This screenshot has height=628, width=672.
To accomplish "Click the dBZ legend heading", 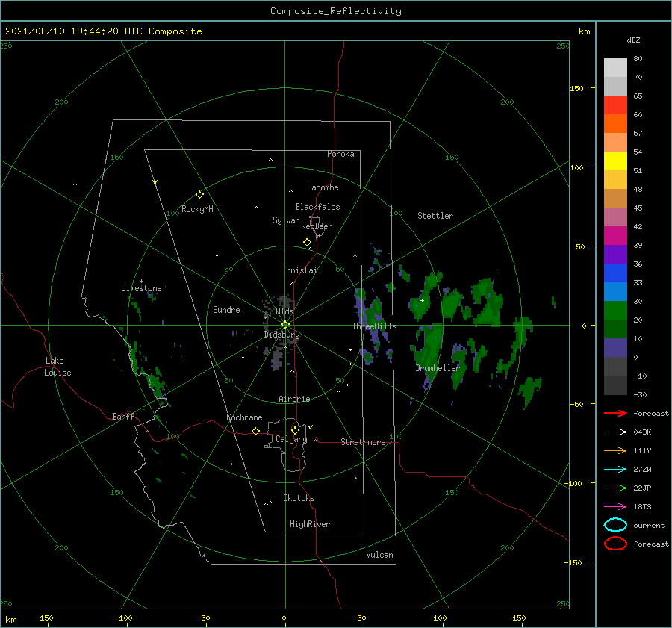I will [633, 40].
